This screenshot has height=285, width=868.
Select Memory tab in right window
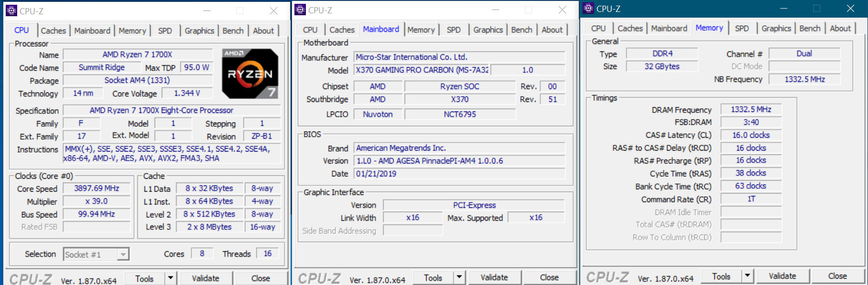pyautogui.click(x=709, y=27)
